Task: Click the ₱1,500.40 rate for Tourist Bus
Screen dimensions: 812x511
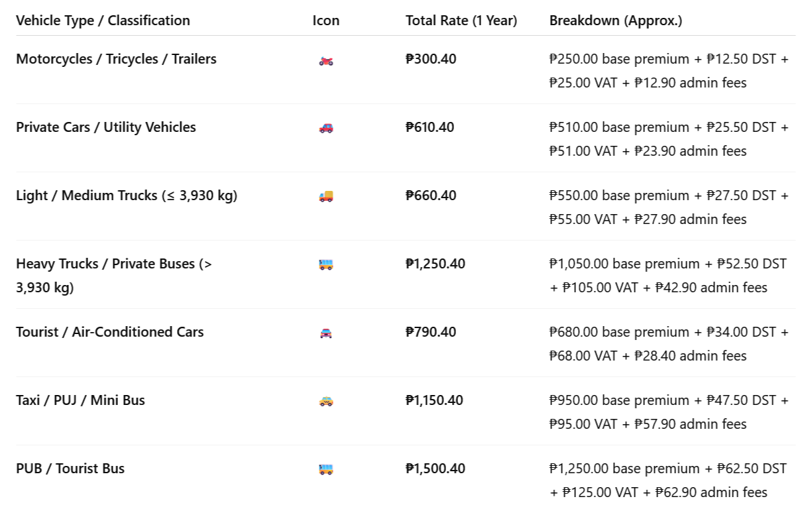Action: [x=435, y=469]
